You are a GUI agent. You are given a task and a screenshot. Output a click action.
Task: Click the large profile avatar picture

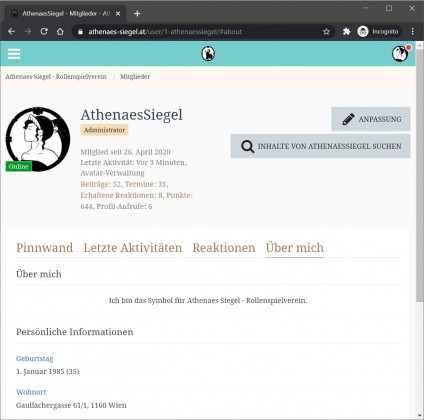tap(38, 139)
